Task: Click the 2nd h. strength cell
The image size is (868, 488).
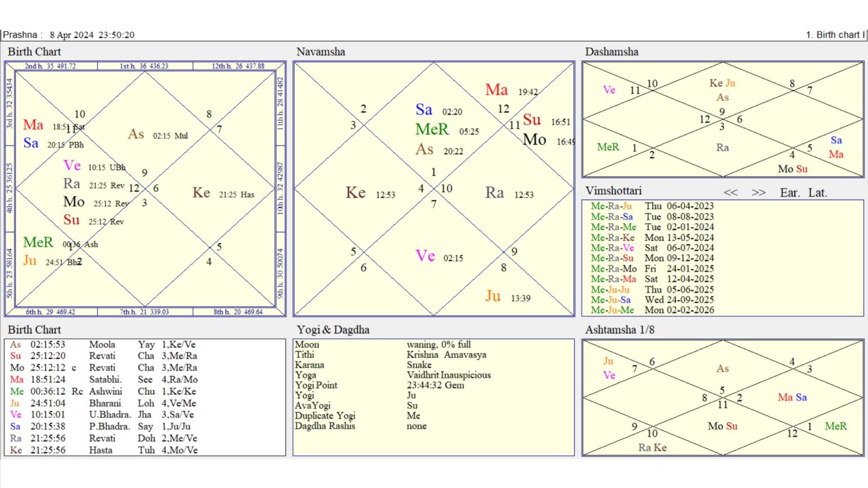Action: pos(50,66)
